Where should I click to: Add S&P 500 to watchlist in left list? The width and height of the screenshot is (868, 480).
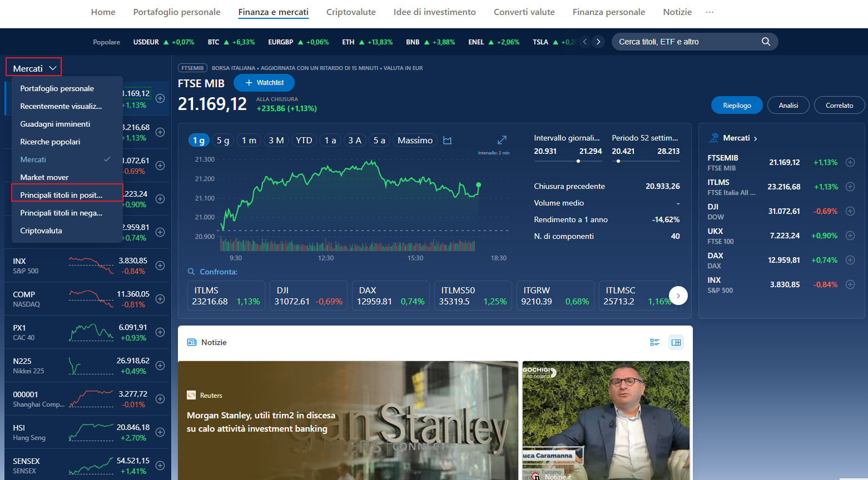pyautogui.click(x=160, y=266)
